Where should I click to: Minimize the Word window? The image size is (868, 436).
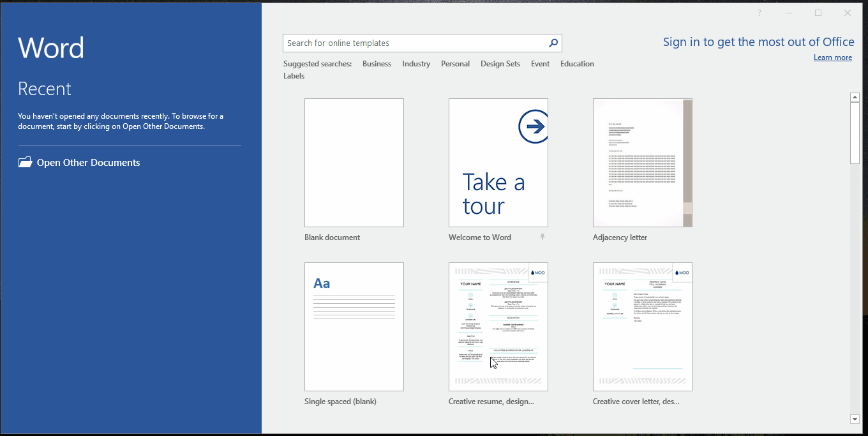coord(789,13)
